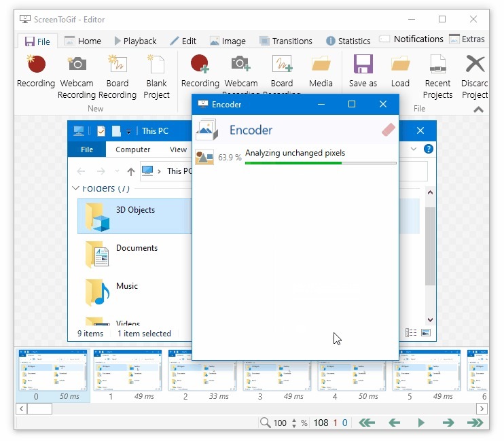The image size is (504, 441).
Task: Switch to the Edit tab
Action: click(x=183, y=41)
